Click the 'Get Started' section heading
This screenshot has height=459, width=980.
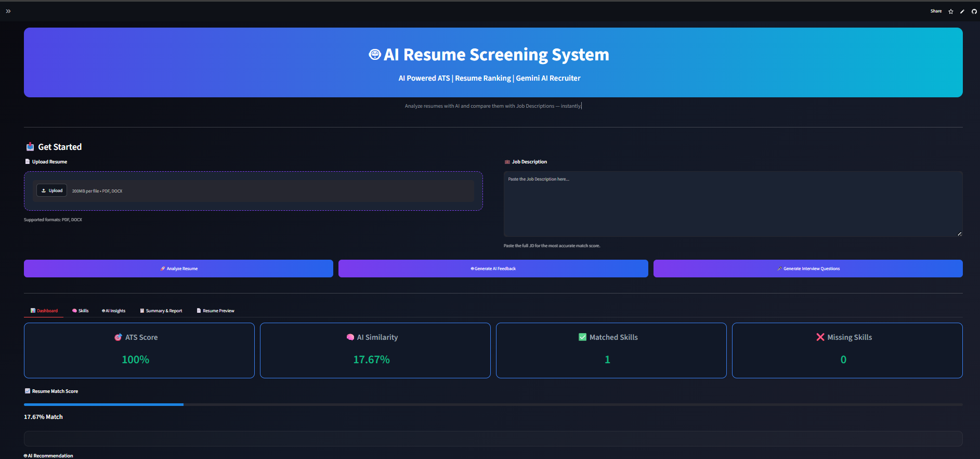coord(60,147)
